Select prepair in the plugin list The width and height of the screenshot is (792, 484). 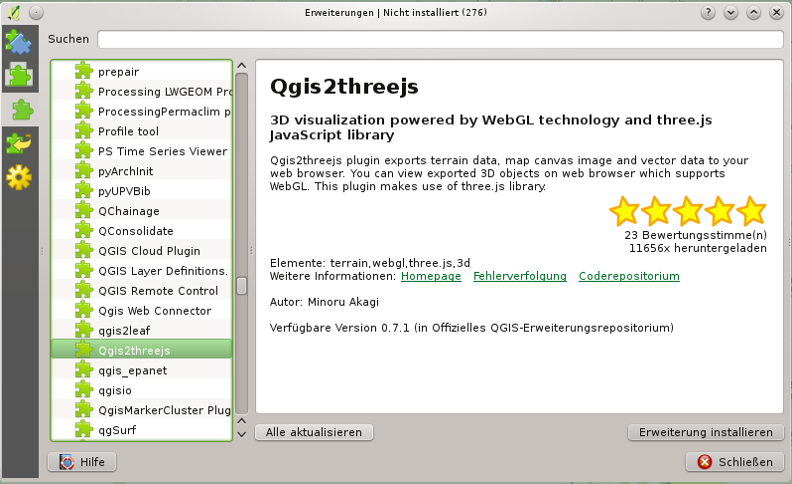pos(141,71)
